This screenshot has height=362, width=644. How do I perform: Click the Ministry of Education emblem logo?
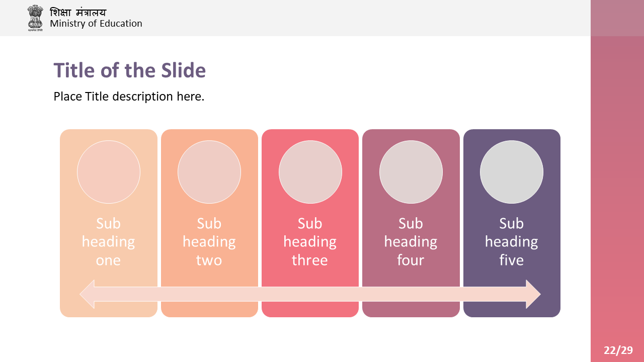point(35,18)
